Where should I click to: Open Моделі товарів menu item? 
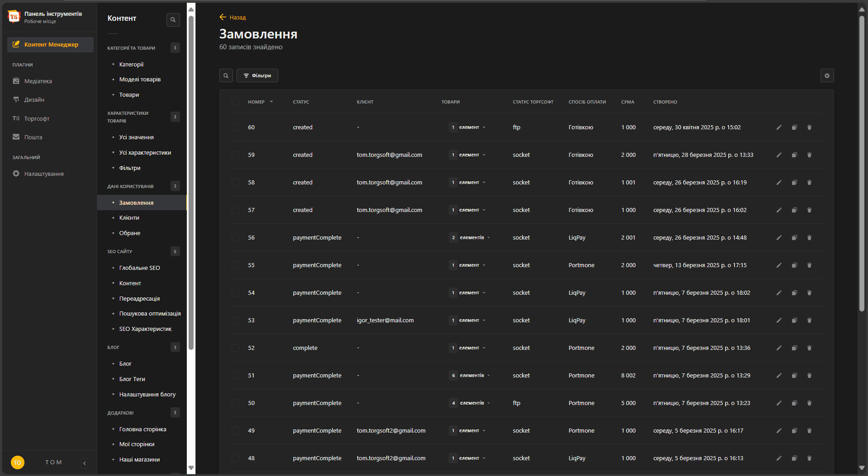[140, 80]
